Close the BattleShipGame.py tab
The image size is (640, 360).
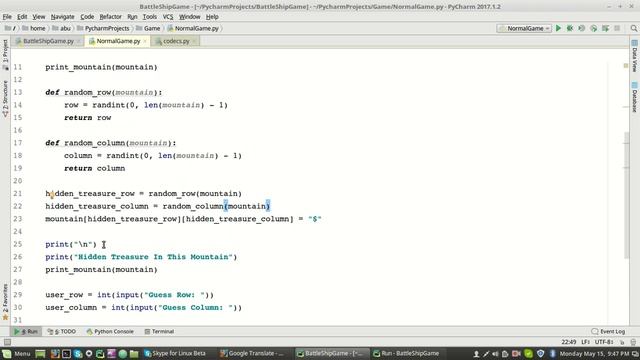[79, 41]
